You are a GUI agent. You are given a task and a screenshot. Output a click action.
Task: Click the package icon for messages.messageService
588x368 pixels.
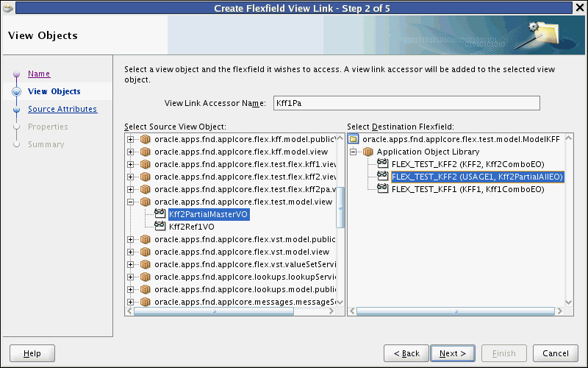point(145,302)
